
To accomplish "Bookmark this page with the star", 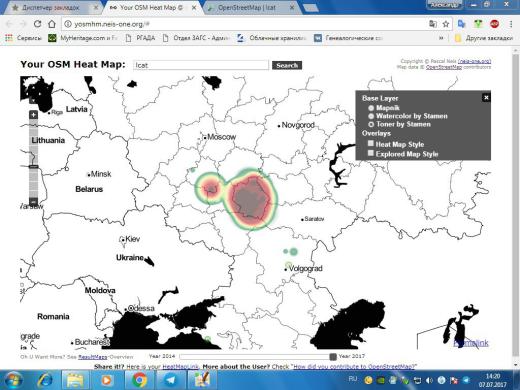I will point(446,24).
